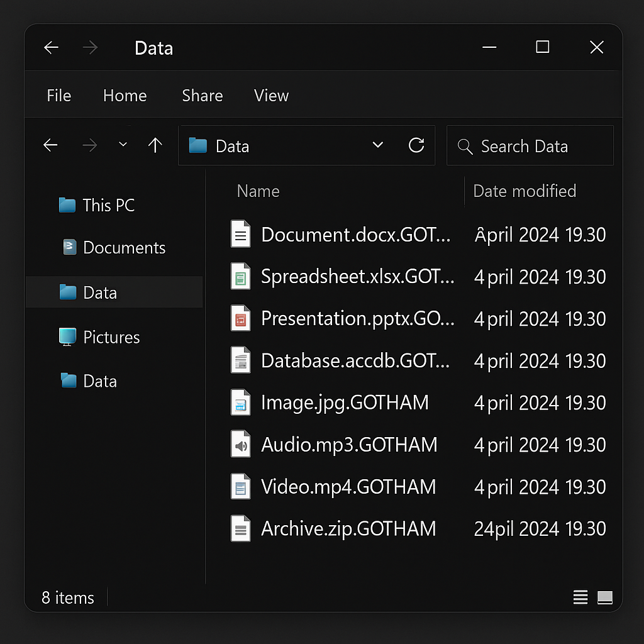Screen dimensions: 644x644
Task: Expand the address bar path dropdown
Action: pyautogui.click(x=378, y=146)
